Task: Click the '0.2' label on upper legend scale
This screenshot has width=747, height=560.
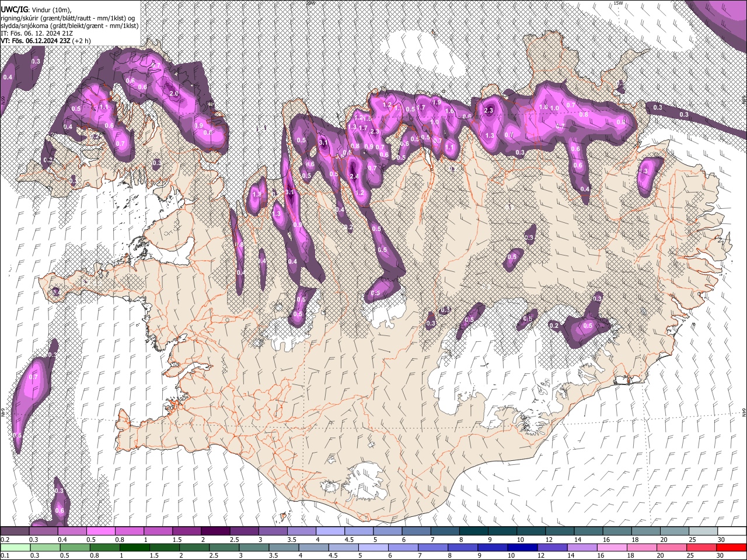Action: [5, 540]
